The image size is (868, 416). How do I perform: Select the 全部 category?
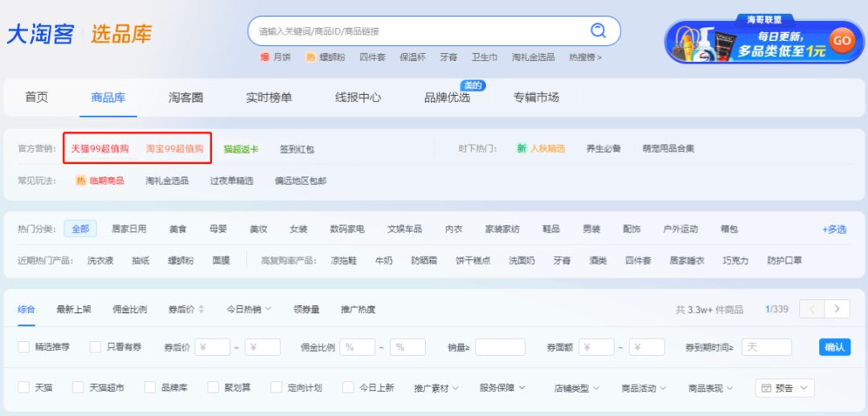coord(80,229)
